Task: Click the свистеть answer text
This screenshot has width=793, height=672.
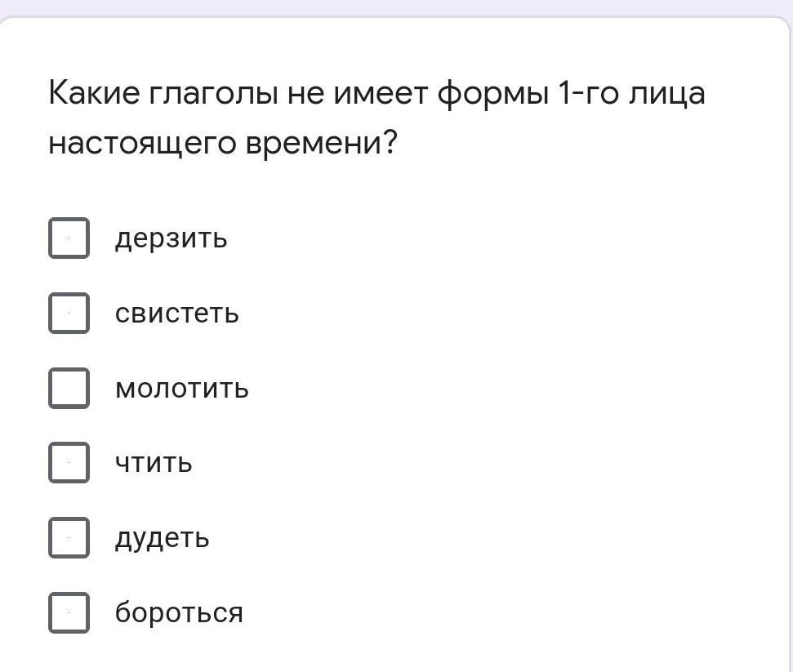Action: (176, 314)
